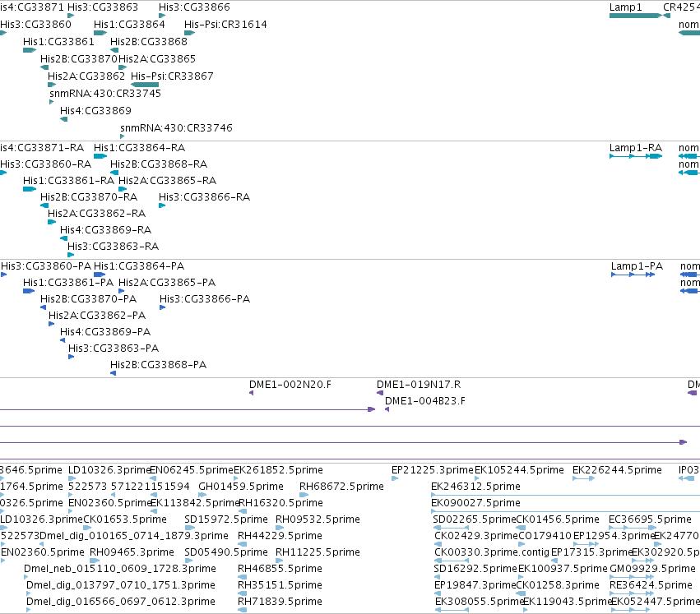Image resolution: width=700 pixels, height=614 pixels.
Task: Select EST EK090027.5prime
Action: (x=476, y=503)
